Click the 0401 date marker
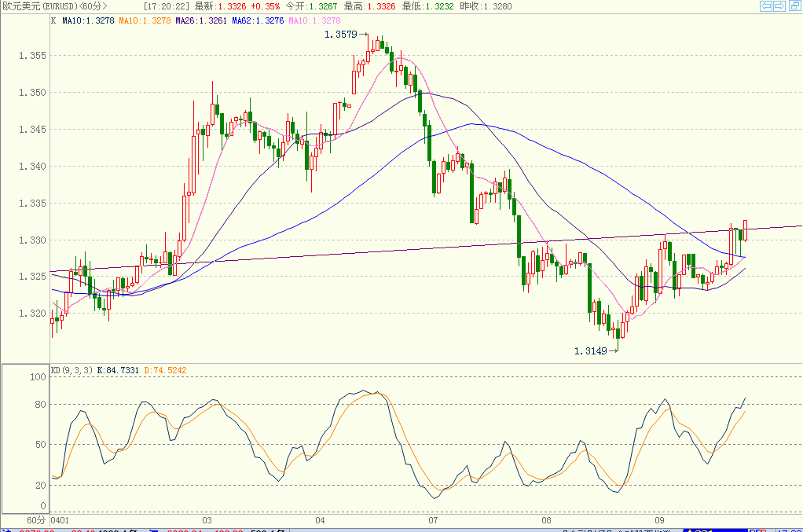 tap(60, 520)
